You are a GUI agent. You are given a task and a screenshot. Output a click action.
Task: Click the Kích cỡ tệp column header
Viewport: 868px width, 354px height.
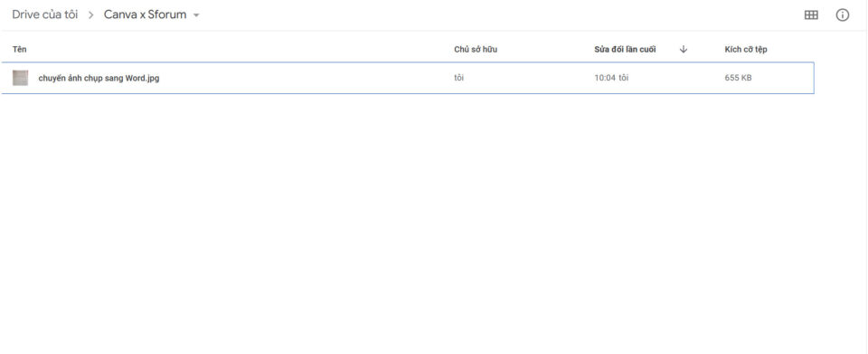pos(746,49)
